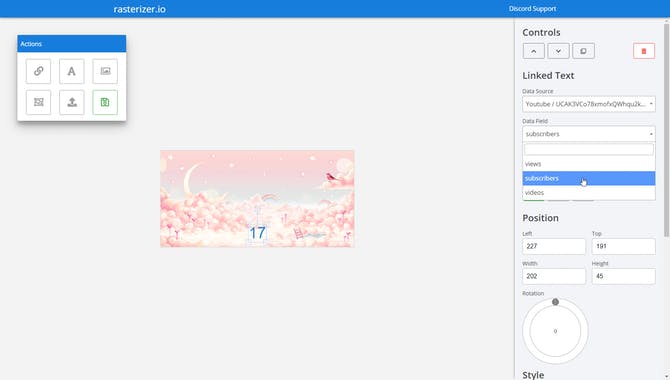Edit the Top position field

click(x=623, y=246)
